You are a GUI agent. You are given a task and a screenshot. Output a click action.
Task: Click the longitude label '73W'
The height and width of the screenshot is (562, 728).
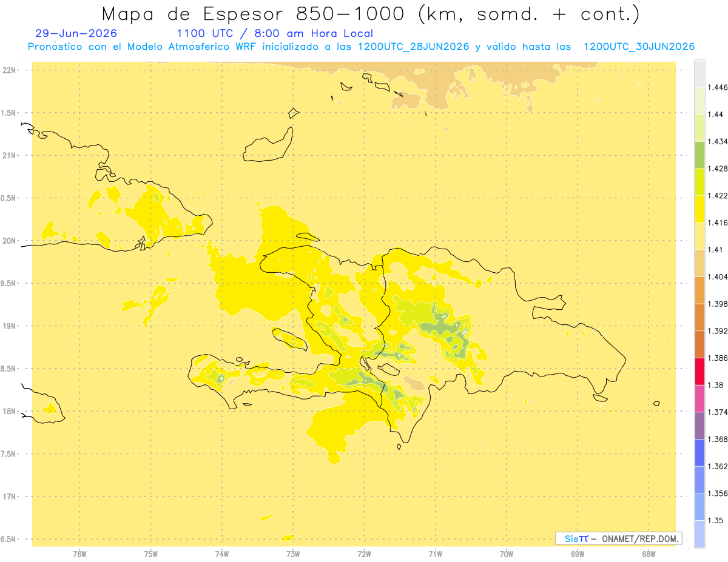tap(292, 553)
